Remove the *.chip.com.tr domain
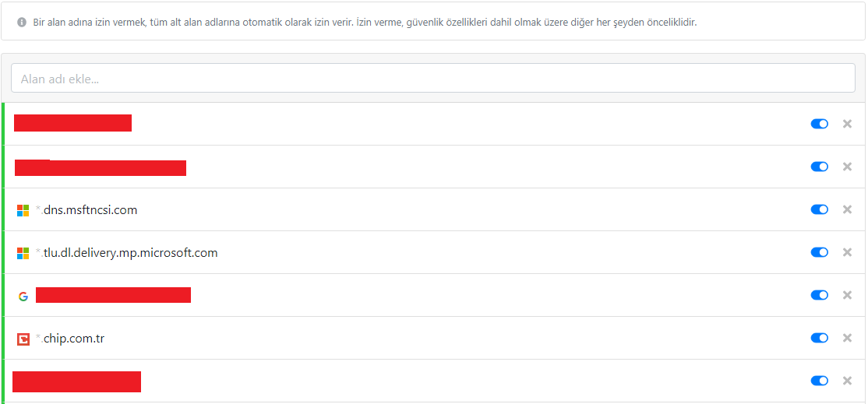868x404 pixels. (x=848, y=338)
